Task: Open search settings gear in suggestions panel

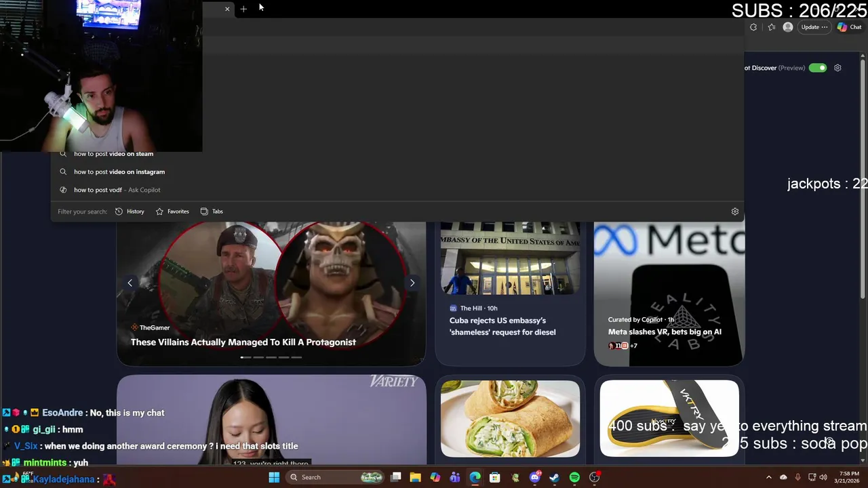Action: tap(735, 211)
